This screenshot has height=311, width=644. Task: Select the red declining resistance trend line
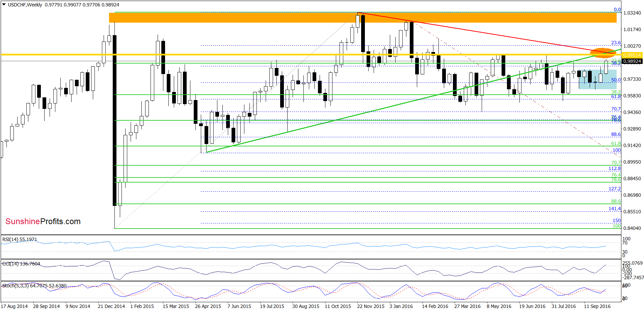[486, 33]
